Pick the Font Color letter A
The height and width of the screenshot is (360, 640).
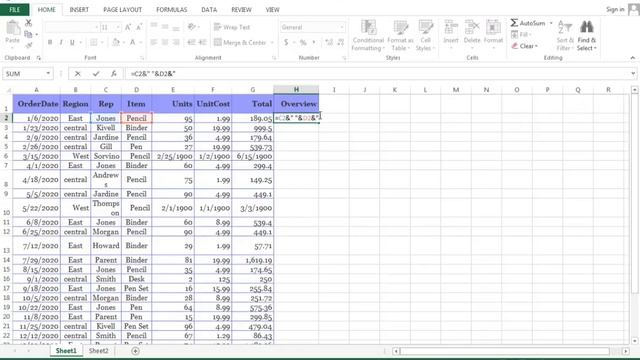pos(133,42)
